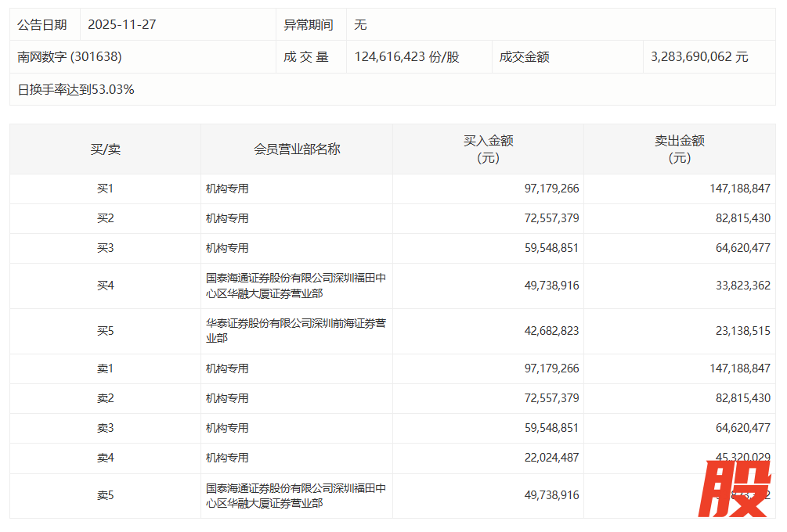Click the 买/卖 column header
The width and height of the screenshot is (787, 532).
pyautogui.click(x=105, y=149)
